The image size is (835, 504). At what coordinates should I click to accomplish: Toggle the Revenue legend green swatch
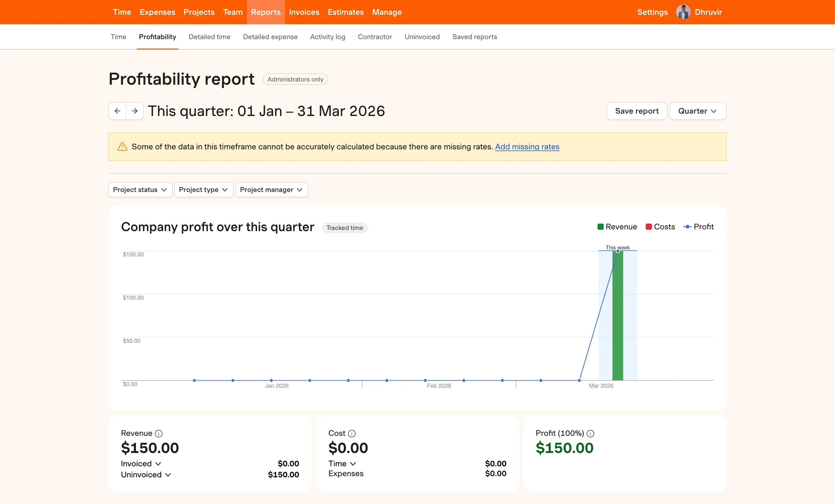[600, 227]
